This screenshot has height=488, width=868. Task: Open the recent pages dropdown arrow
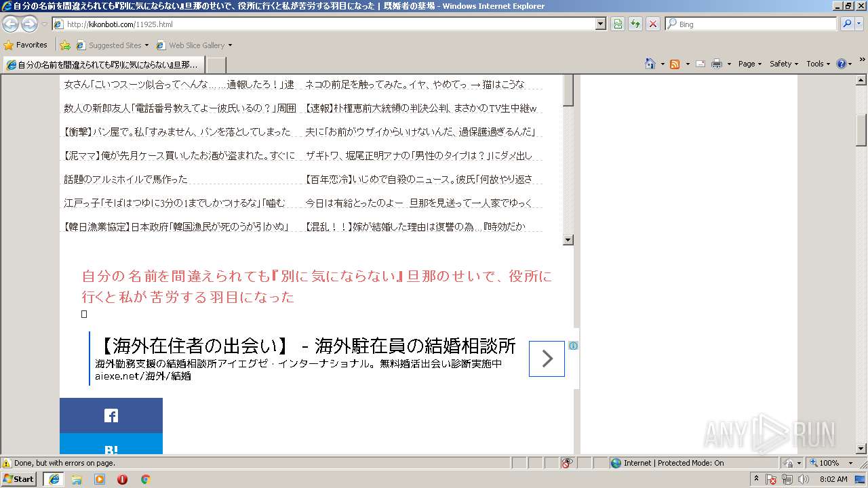44,24
